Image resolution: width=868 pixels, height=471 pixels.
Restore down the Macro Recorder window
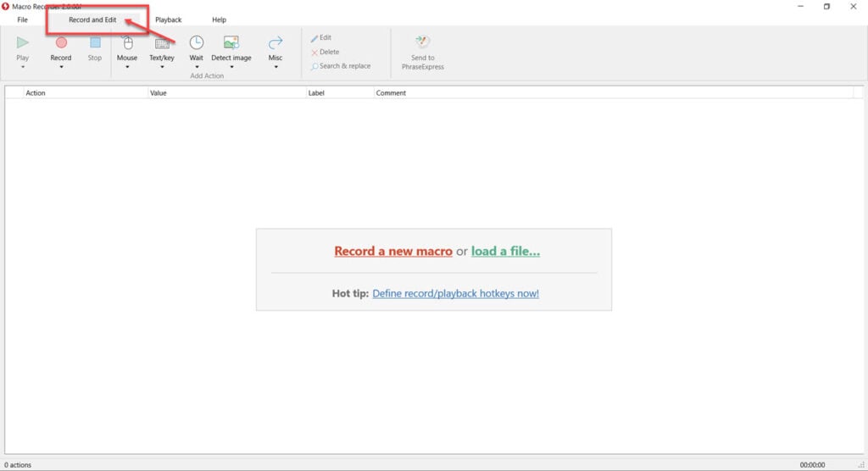point(826,7)
